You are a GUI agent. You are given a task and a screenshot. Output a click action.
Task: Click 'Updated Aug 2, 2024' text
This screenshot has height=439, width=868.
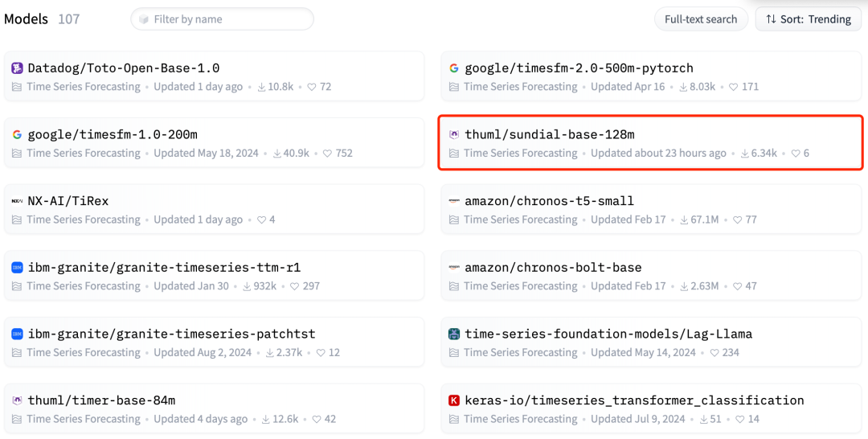pos(203,353)
